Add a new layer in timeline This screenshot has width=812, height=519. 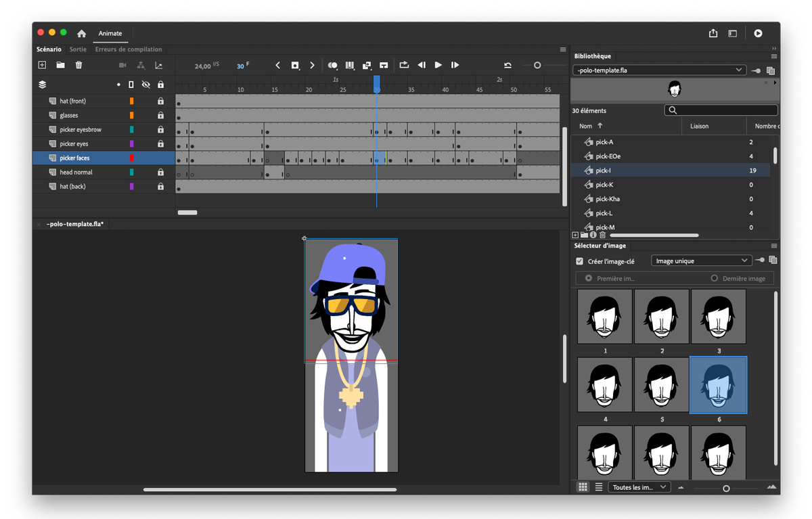(x=42, y=65)
